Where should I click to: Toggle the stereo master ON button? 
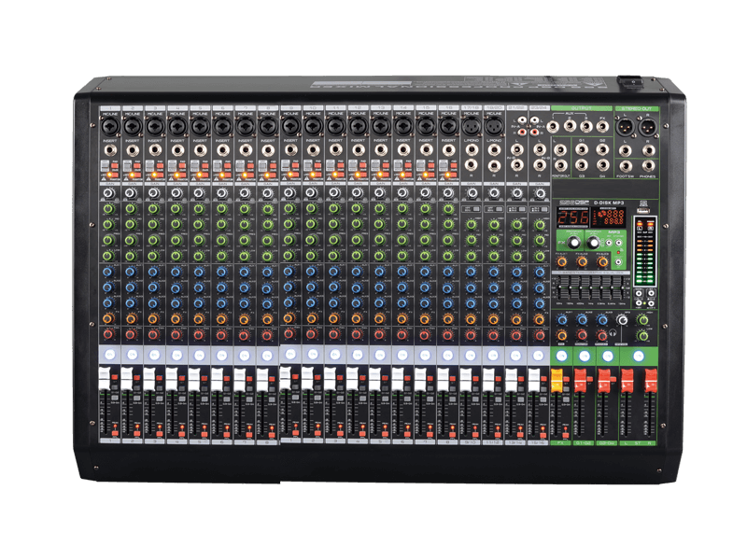click(639, 356)
